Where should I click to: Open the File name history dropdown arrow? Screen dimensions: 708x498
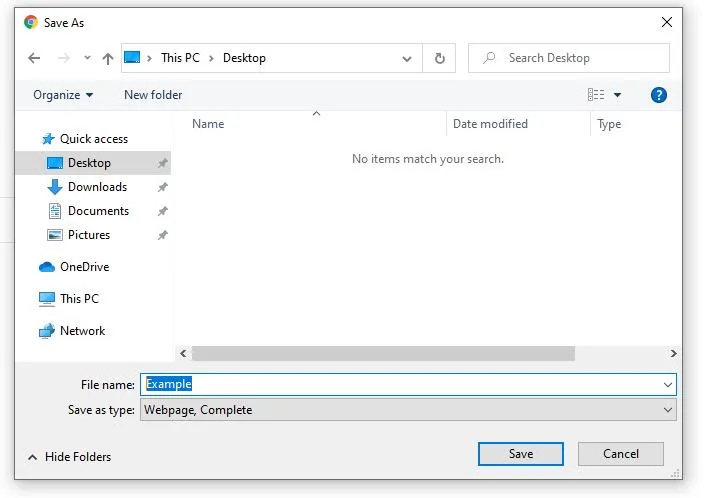click(x=667, y=385)
